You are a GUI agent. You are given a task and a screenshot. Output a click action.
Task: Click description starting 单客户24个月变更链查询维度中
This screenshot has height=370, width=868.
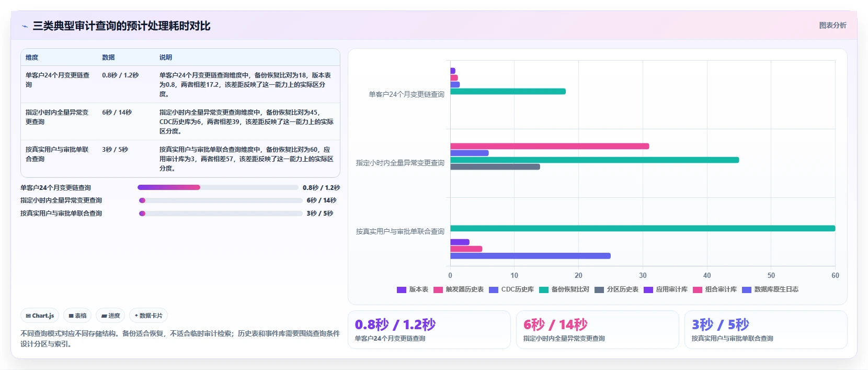click(x=246, y=85)
